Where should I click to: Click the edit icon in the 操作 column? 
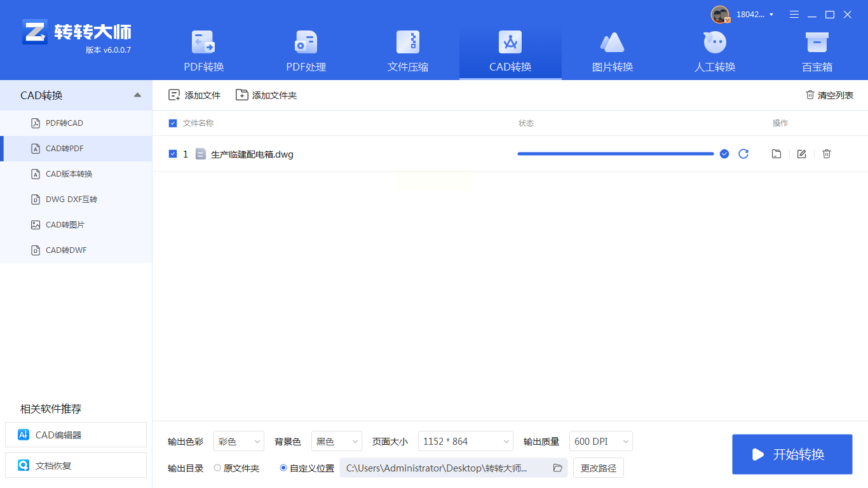[x=802, y=154]
